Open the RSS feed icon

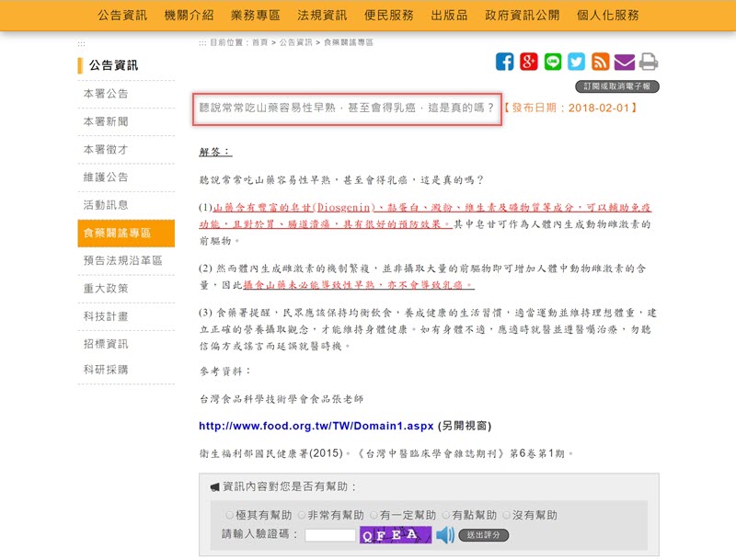601,62
